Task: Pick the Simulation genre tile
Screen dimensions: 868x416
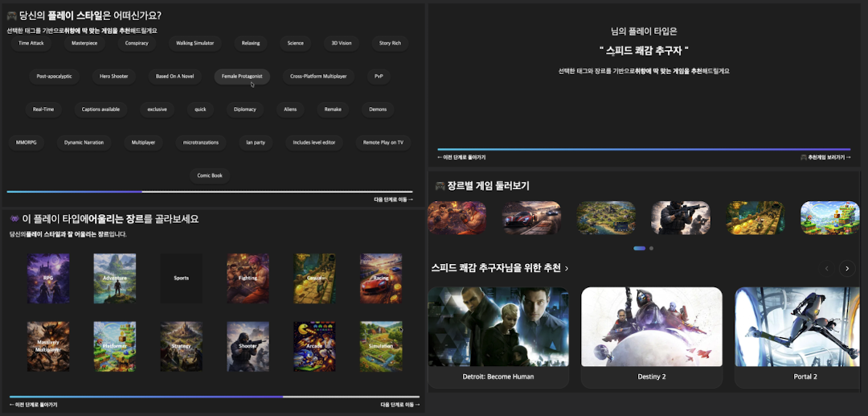Action: point(381,346)
